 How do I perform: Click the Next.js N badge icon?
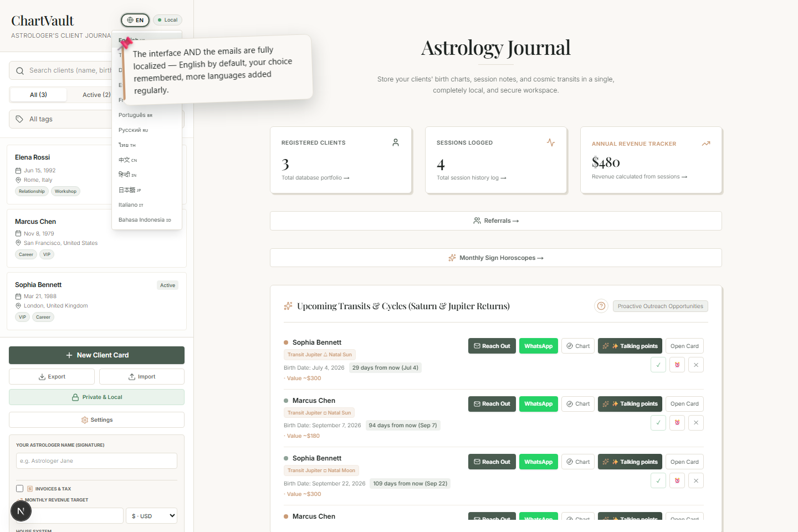click(21, 511)
